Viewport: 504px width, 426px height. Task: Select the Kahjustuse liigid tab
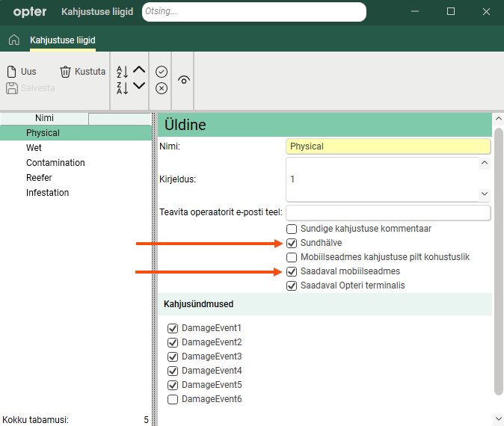(62, 40)
